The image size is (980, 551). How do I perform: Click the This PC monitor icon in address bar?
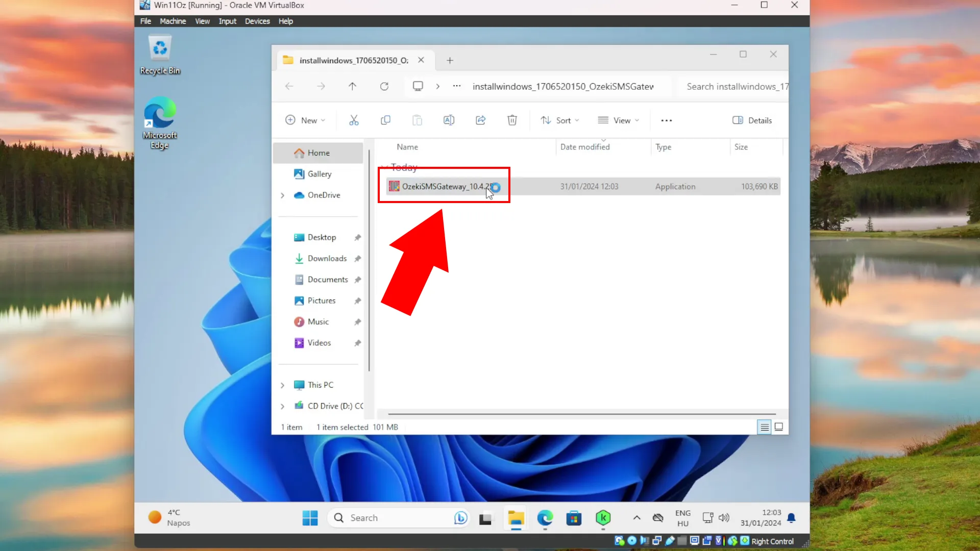(x=418, y=86)
